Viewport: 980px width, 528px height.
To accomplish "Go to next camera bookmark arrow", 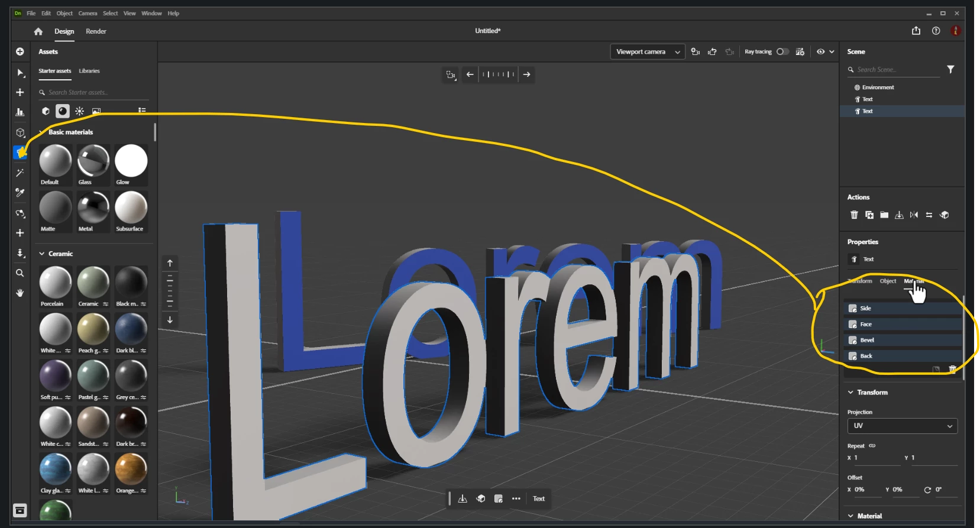I will (x=527, y=74).
